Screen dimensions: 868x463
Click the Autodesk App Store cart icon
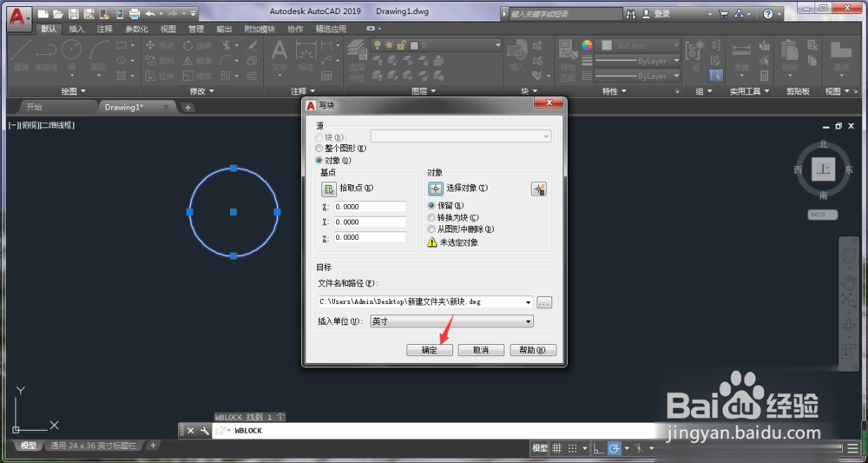[724, 14]
